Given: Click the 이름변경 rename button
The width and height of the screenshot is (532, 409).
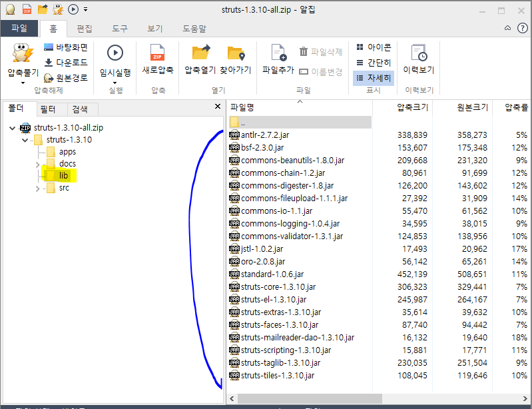Looking at the screenshot, I should click(x=321, y=72).
